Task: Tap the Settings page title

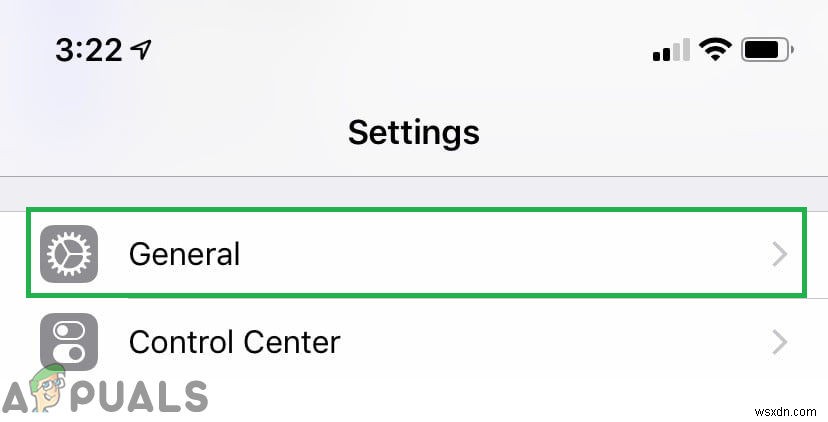Action: pos(414,132)
